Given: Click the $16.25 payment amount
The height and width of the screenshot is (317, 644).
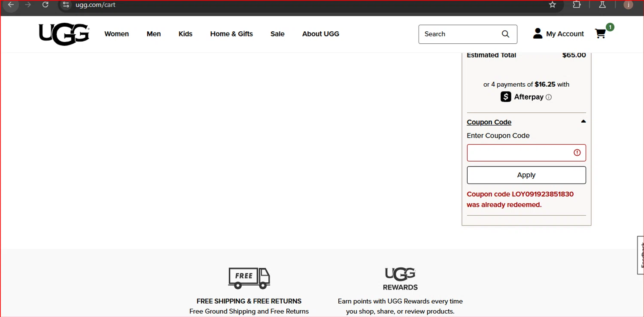Looking at the screenshot, I should pos(545,85).
